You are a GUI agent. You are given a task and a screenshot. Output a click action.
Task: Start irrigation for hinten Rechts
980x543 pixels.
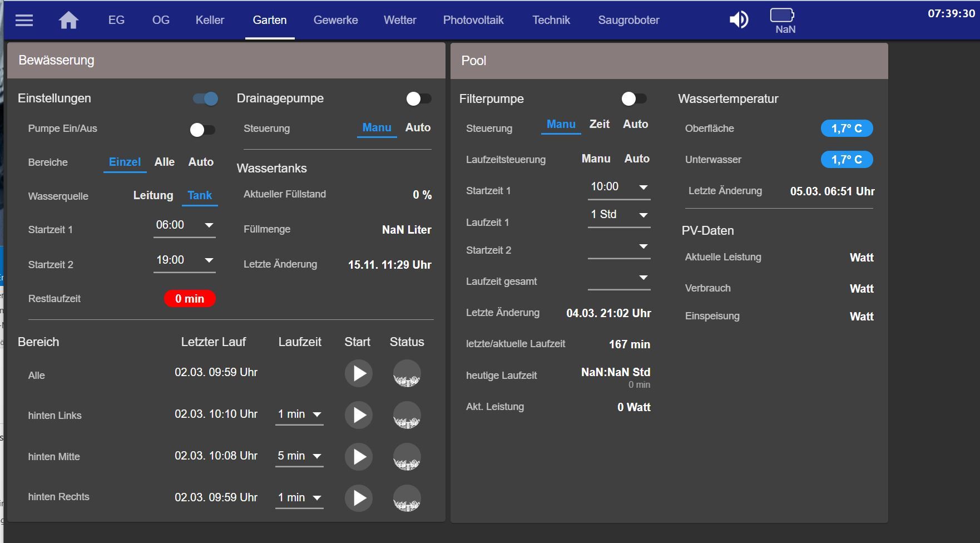(x=359, y=498)
